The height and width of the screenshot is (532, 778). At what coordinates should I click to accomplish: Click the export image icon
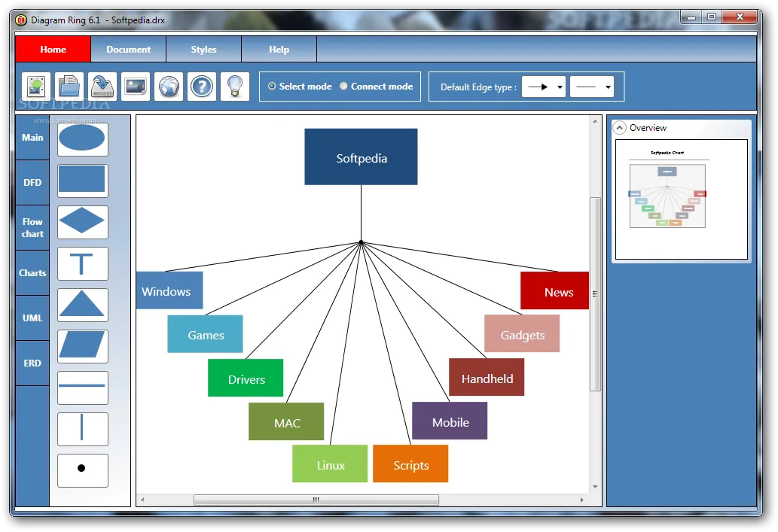click(136, 87)
